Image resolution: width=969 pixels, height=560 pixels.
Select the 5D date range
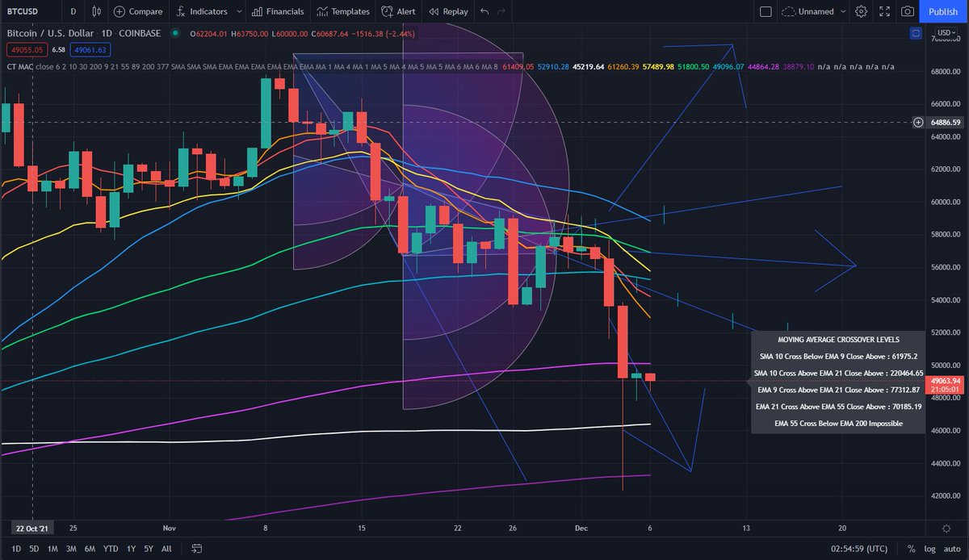(x=34, y=549)
